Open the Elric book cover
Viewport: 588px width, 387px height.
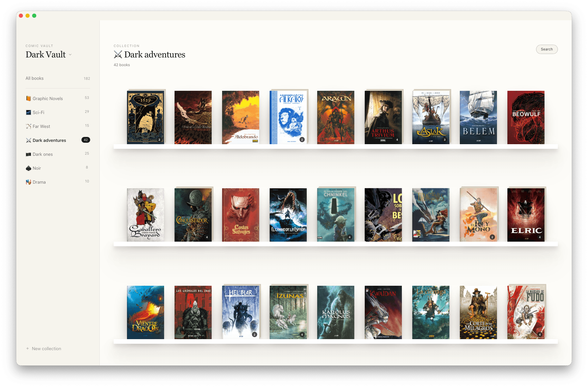tap(526, 215)
